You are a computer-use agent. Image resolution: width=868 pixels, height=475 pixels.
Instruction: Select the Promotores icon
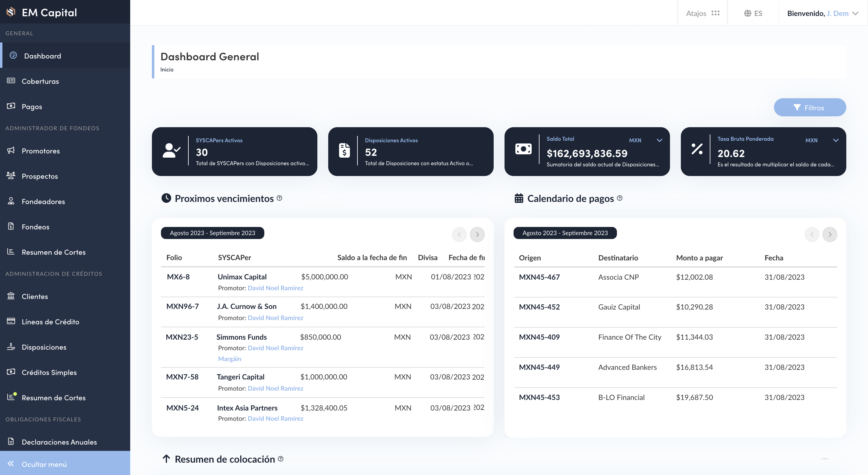(x=11, y=151)
